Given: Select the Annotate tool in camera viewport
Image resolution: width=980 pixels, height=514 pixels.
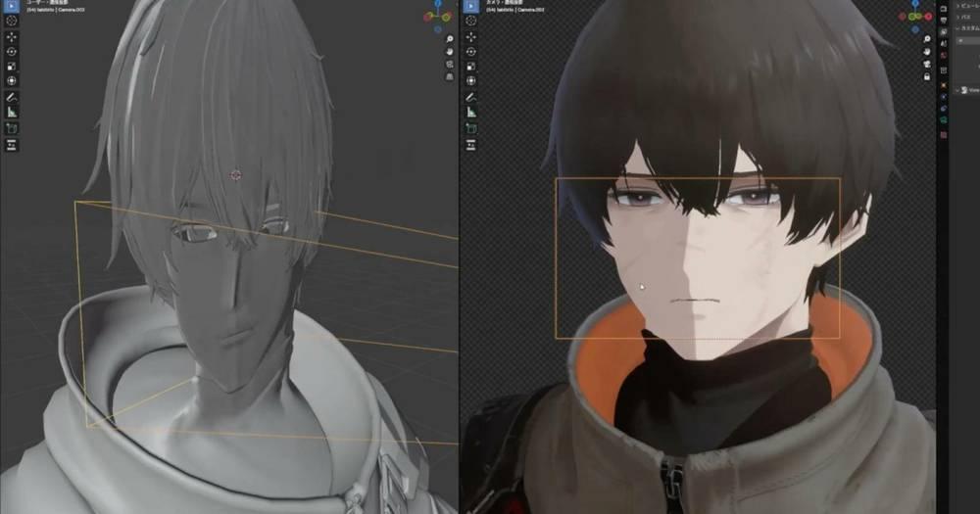Looking at the screenshot, I should 470,97.
